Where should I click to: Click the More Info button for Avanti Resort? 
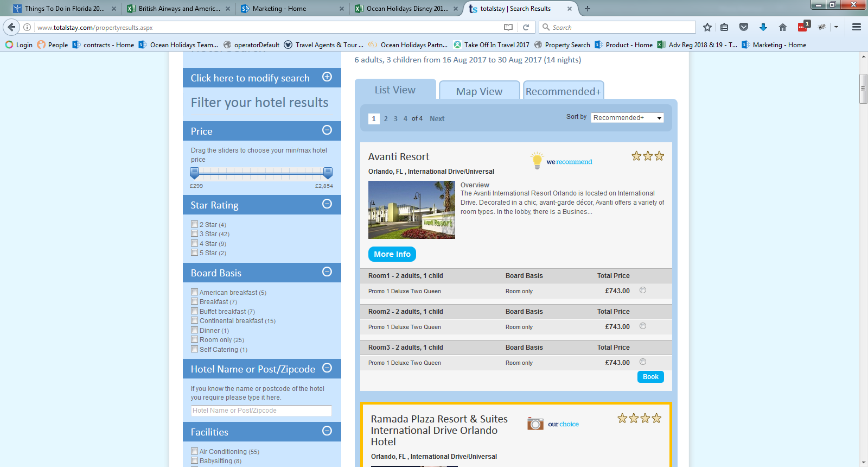coord(392,254)
